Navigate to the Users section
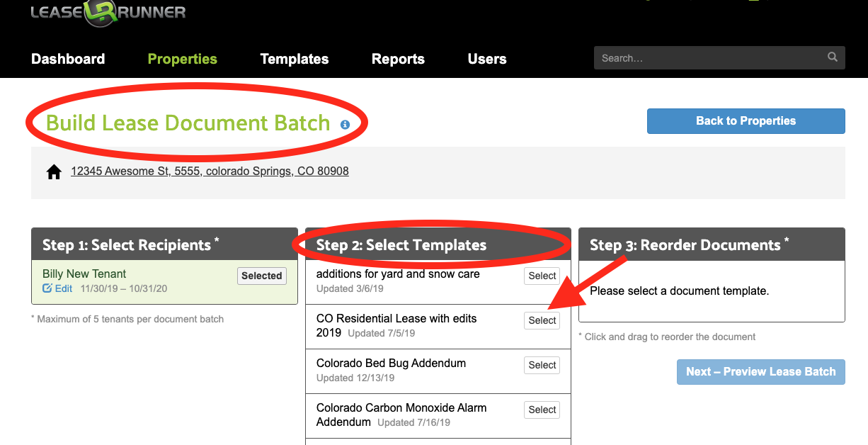 coord(486,59)
